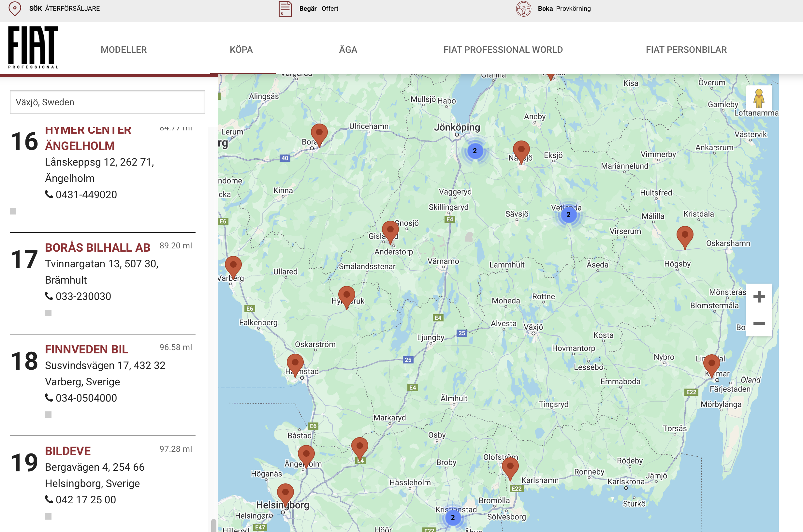
Task: Select the map pin near Gislaved
Action: coord(390,232)
